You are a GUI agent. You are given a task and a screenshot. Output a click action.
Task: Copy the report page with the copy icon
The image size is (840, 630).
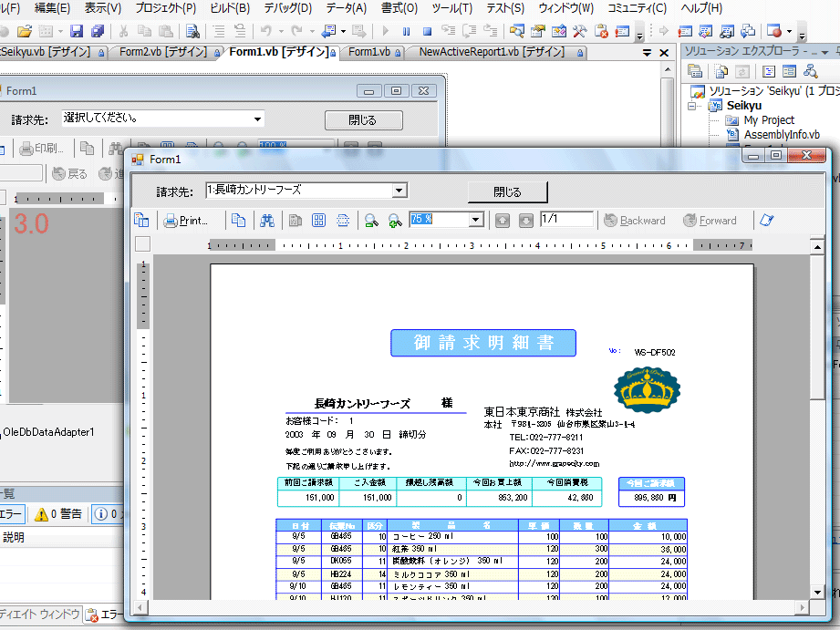(240, 220)
